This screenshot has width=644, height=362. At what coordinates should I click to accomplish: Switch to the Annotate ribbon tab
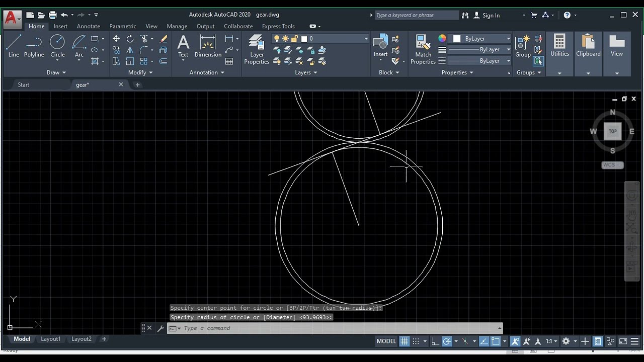[x=88, y=26]
